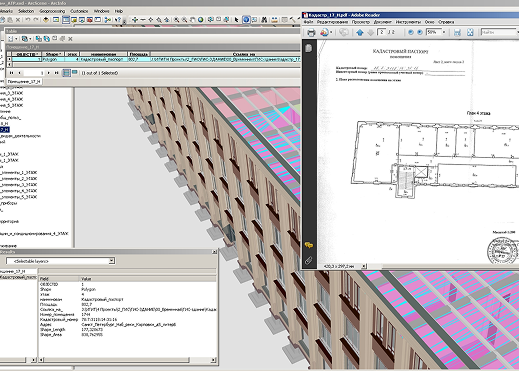Click the Add Data icon in ArcScene toolbar
The width and height of the screenshot is (519, 371).
coord(46,20)
